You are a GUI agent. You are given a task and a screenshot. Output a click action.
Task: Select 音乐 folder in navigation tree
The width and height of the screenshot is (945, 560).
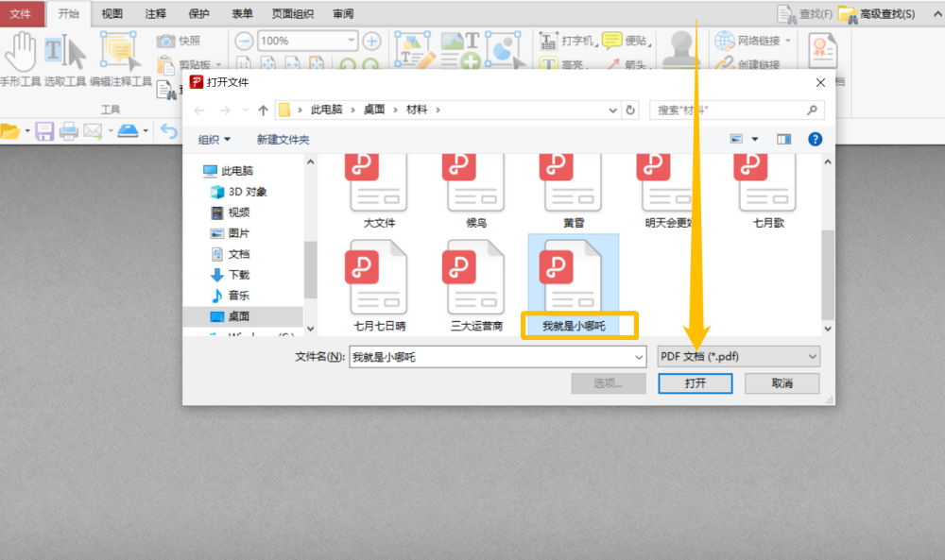click(x=230, y=295)
